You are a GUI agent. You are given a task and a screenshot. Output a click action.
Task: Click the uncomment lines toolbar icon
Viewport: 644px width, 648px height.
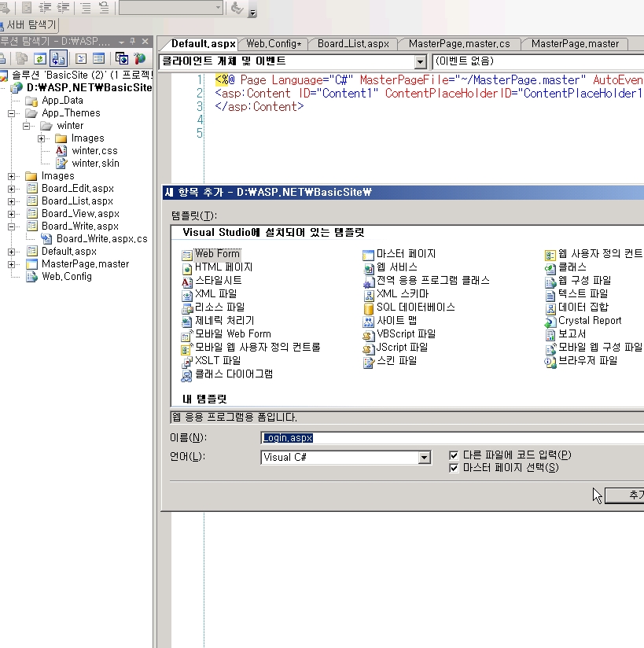pyautogui.click(x=103, y=7)
